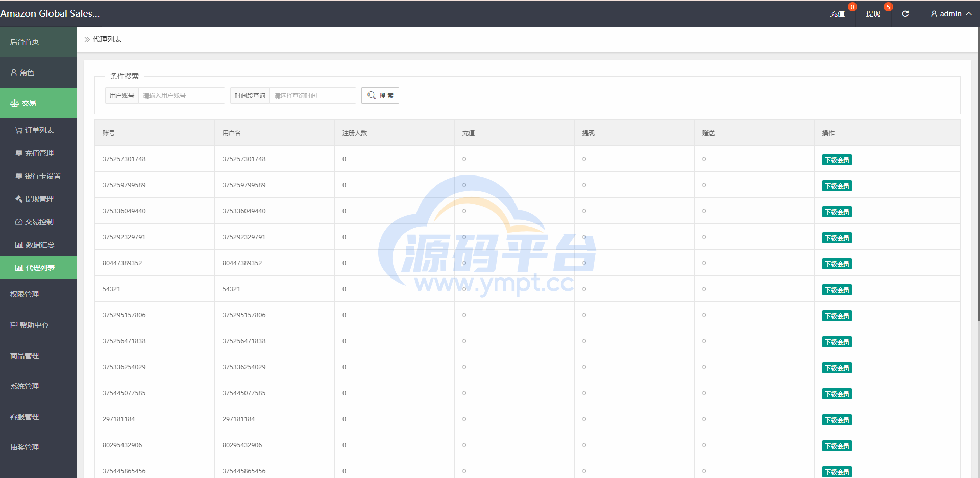The height and width of the screenshot is (478, 980).
Task: Click the chart icon beside 代理列表
Action: coord(19,268)
